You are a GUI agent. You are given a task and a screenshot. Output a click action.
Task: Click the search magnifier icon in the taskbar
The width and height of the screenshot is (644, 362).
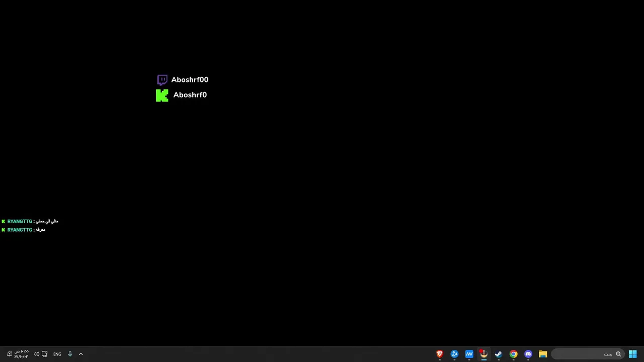tap(618, 354)
